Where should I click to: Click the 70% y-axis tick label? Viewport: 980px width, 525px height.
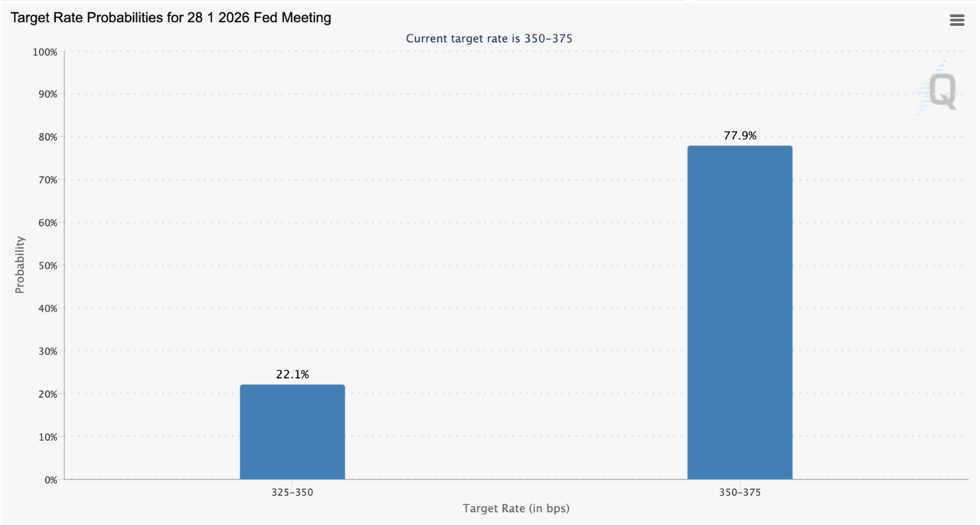click(x=46, y=181)
